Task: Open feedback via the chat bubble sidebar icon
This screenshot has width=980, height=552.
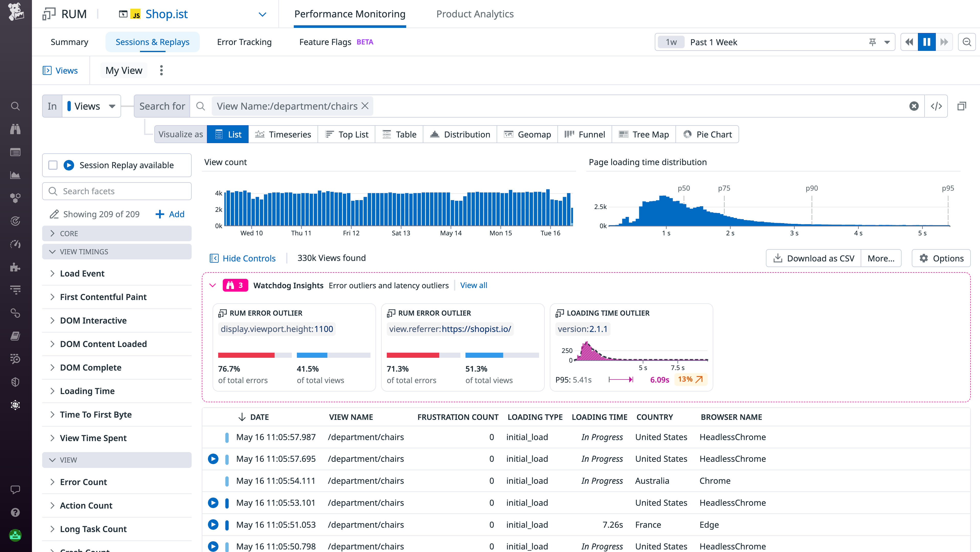Action: click(x=15, y=490)
